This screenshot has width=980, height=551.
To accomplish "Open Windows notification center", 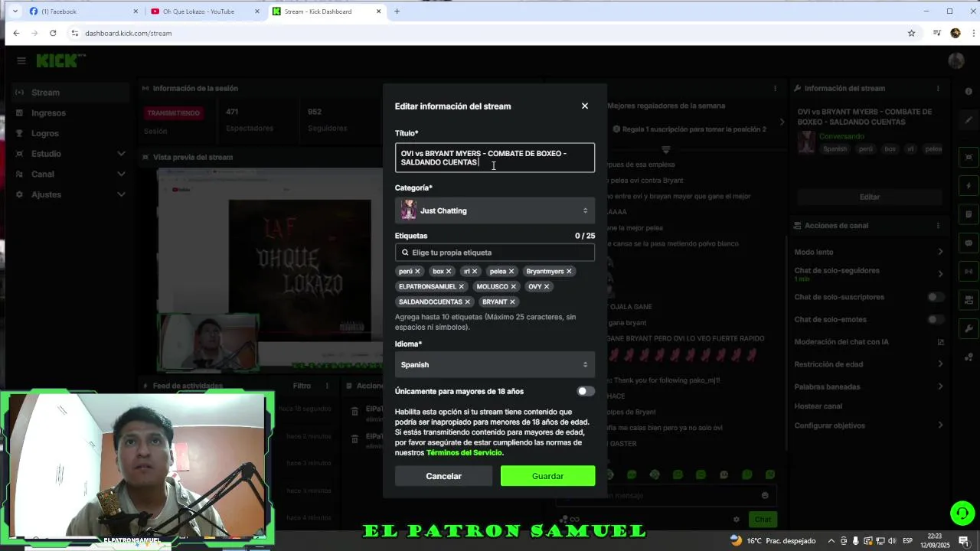I will click(x=964, y=540).
